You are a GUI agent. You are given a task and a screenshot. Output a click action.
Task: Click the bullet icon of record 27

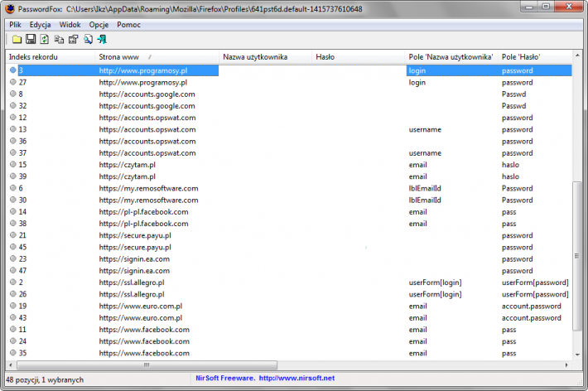pos(13,82)
